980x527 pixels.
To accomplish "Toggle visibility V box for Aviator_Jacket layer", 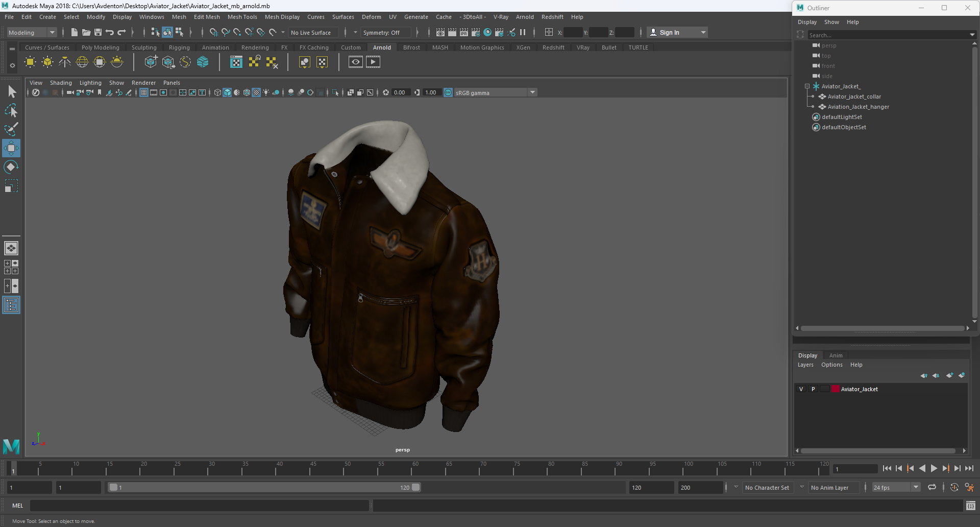I will (x=801, y=389).
